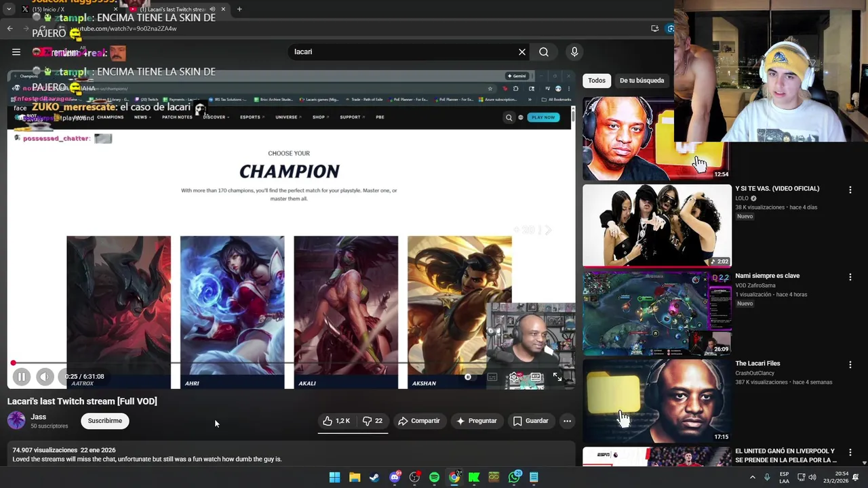The image size is (868, 488).
Task: Open Steam from the taskbar
Action: [x=374, y=477]
